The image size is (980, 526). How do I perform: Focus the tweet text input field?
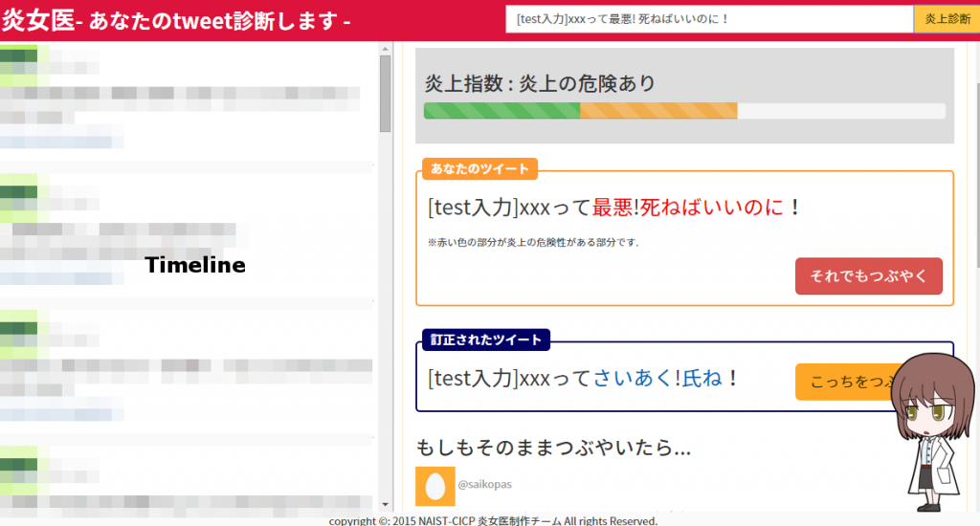tap(709, 19)
